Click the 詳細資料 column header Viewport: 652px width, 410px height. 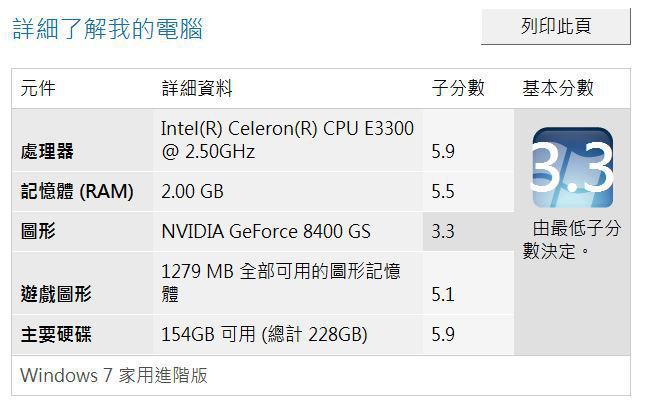[197, 88]
